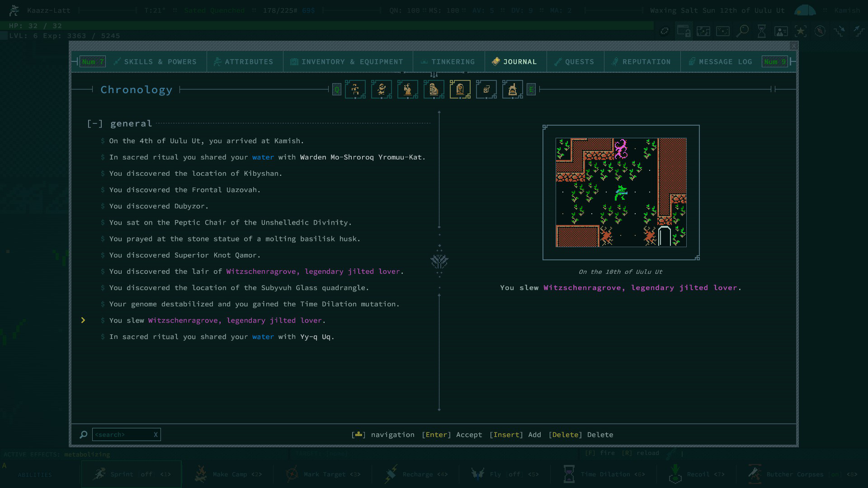
Task: Open the Locations journal category icon
Action: [x=355, y=89]
